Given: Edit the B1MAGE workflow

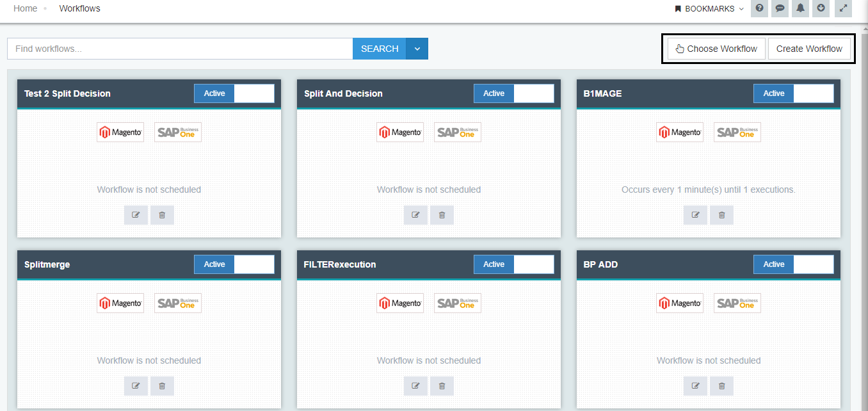Looking at the screenshot, I should click(695, 215).
